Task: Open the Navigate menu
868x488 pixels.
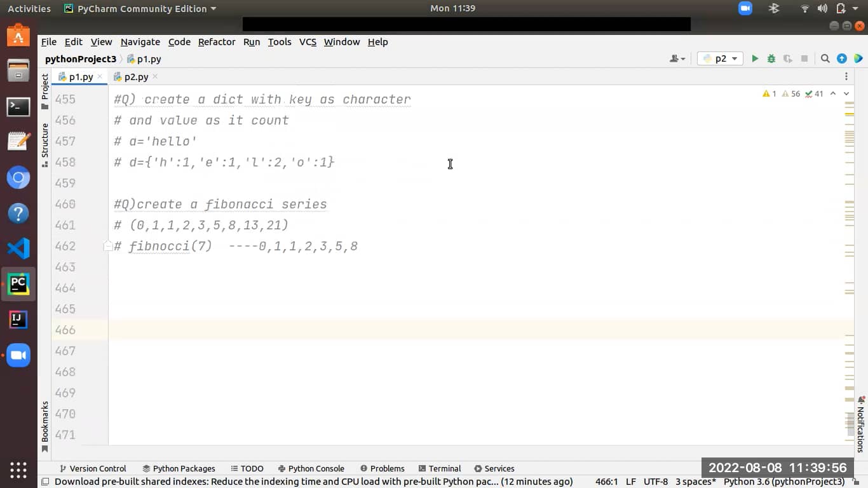Action: click(x=140, y=41)
